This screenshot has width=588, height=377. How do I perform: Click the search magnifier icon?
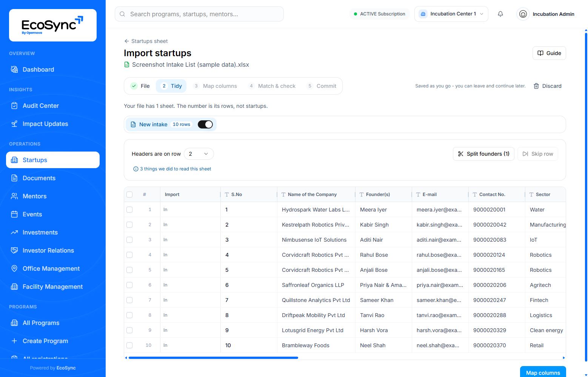pyautogui.click(x=122, y=14)
